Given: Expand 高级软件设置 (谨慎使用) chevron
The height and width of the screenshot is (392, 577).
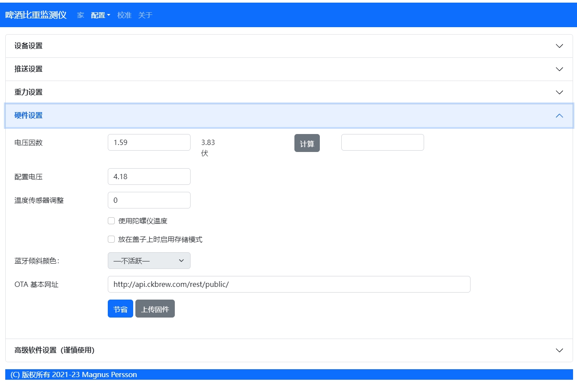Looking at the screenshot, I should click(x=559, y=350).
